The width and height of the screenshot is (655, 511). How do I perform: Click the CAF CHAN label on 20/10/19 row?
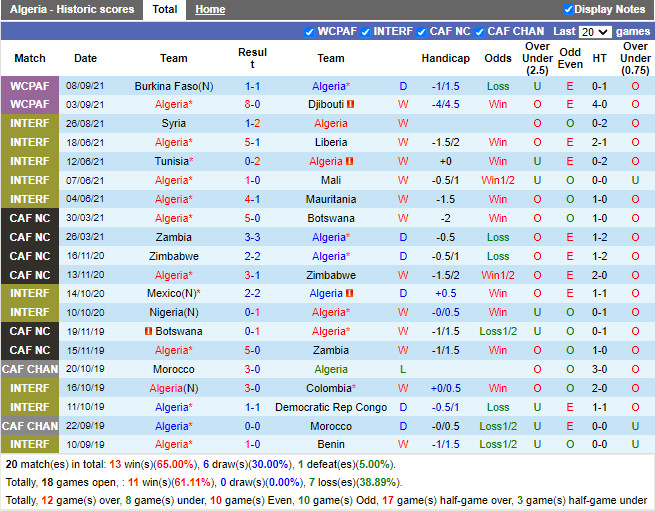[x=30, y=370]
